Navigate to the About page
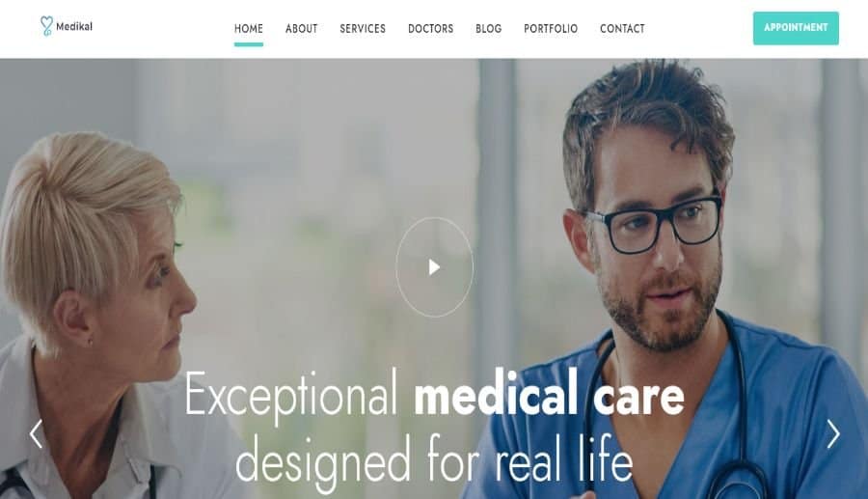This screenshot has width=868, height=499. tap(302, 29)
